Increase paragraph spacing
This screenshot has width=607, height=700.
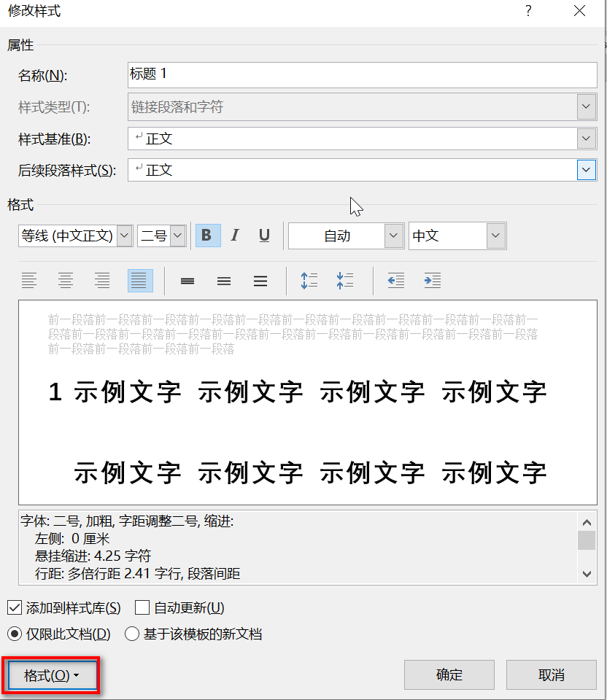(309, 281)
